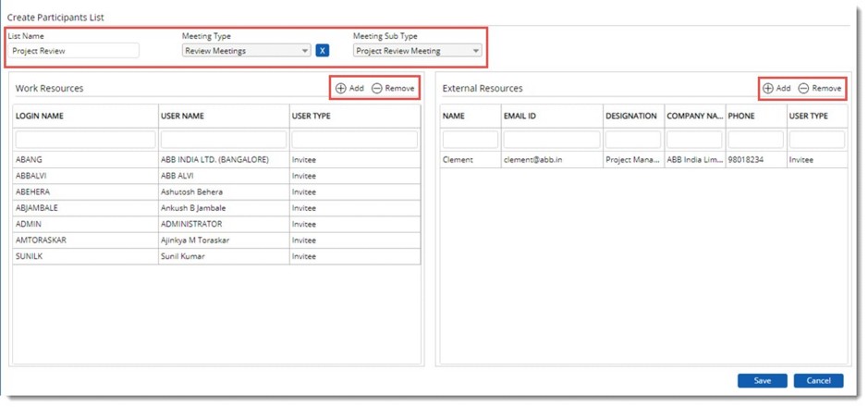The image size is (868, 407).
Task: Click the List Name text field
Action: coord(74,51)
